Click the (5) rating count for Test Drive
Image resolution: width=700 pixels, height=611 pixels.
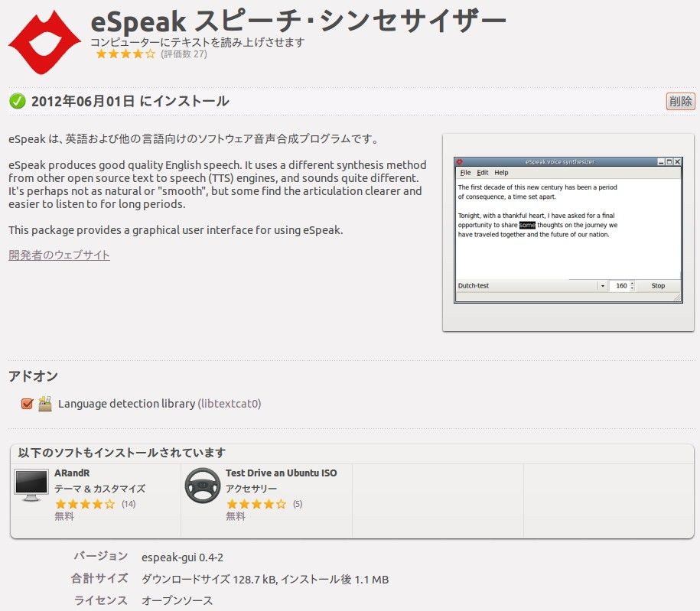point(298,505)
